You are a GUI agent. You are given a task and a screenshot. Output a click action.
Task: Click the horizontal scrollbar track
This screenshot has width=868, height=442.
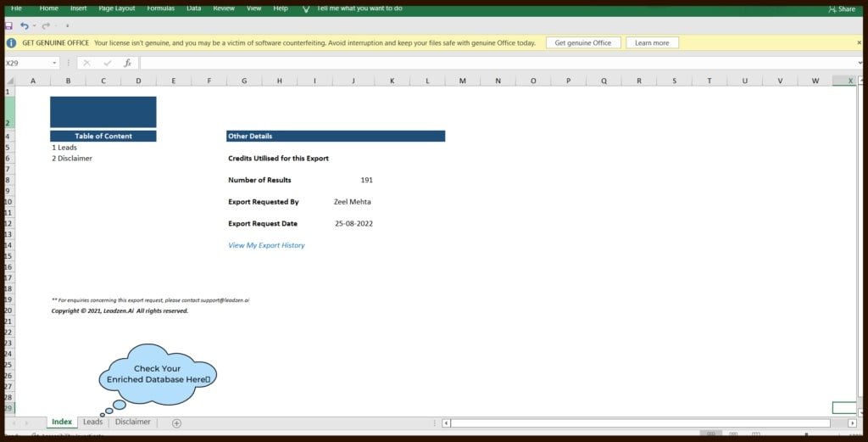click(x=644, y=422)
